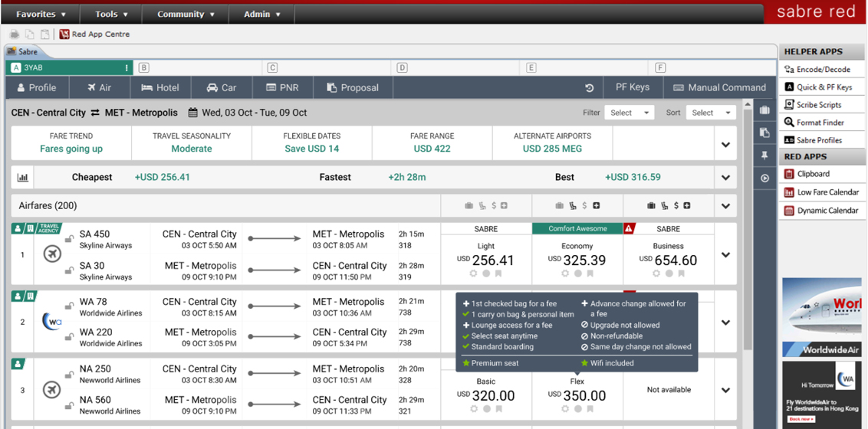The width and height of the screenshot is (868, 429).
Task: Click the print icon in the toolbar
Action: [x=15, y=34]
